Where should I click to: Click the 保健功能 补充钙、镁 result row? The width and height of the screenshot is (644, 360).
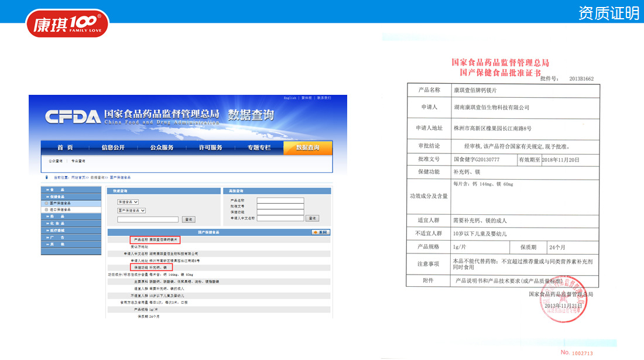[219, 268]
